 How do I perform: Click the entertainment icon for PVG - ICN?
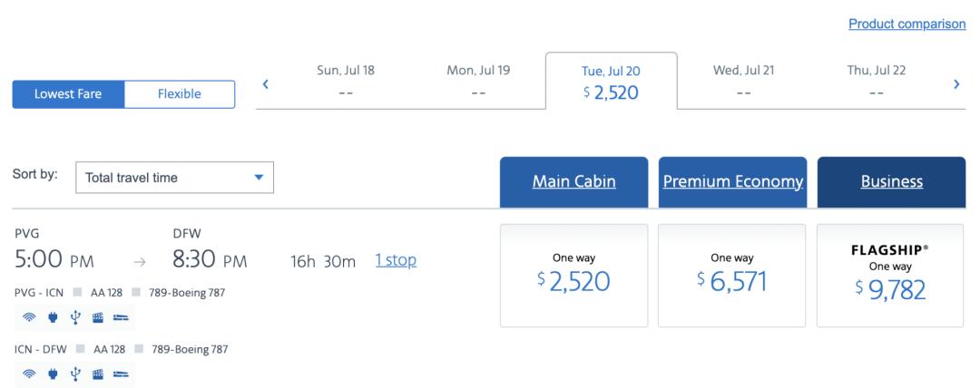(x=98, y=317)
